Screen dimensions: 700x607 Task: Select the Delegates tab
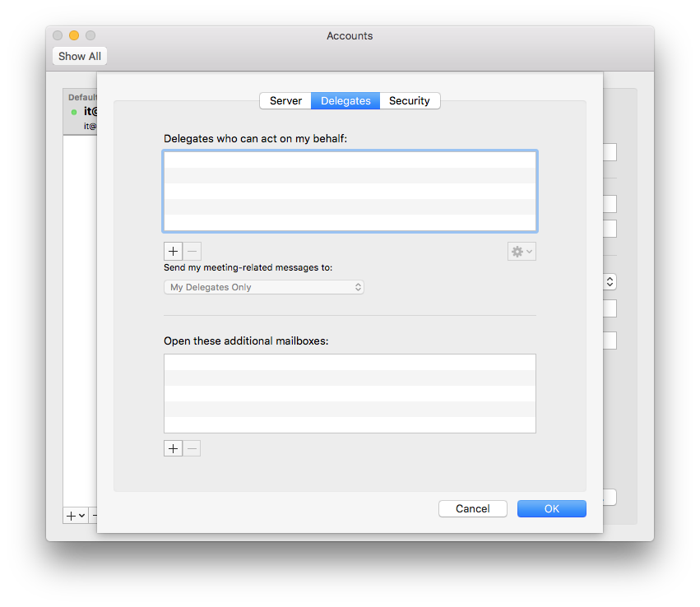pos(345,101)
